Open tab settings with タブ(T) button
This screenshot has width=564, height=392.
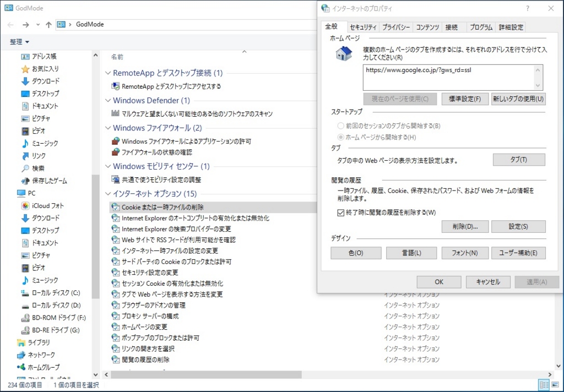(x=519, y=160)
